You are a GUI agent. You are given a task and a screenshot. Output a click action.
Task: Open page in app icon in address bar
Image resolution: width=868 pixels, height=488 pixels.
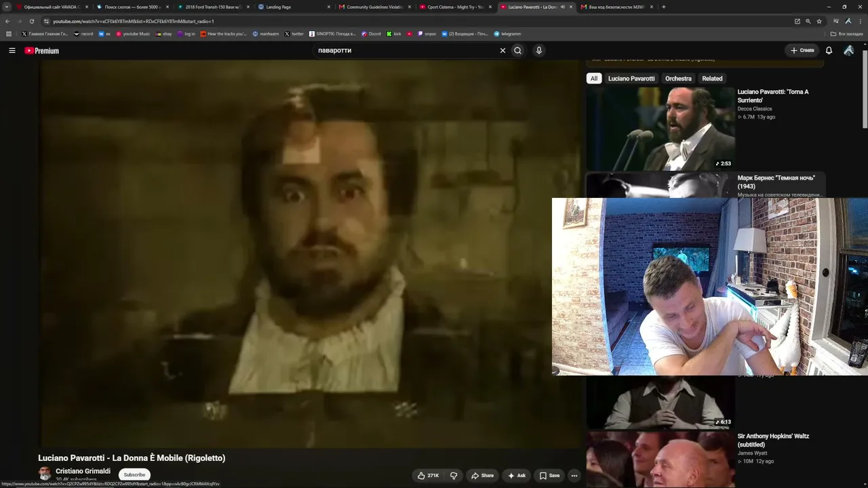[x=797, y=21]
